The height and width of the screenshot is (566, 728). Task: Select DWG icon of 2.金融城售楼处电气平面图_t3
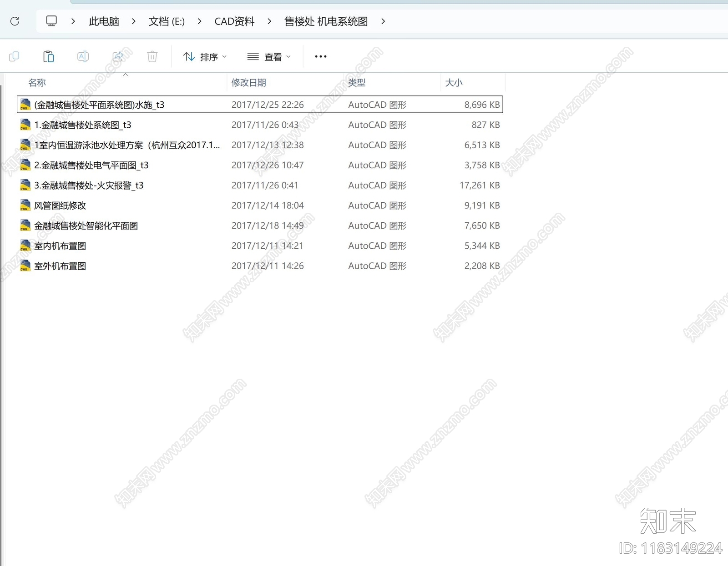point(25,165)
